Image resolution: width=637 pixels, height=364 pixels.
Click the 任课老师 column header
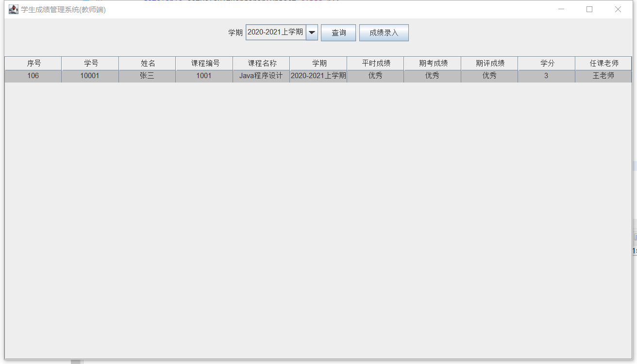click(x=603, y=63)
